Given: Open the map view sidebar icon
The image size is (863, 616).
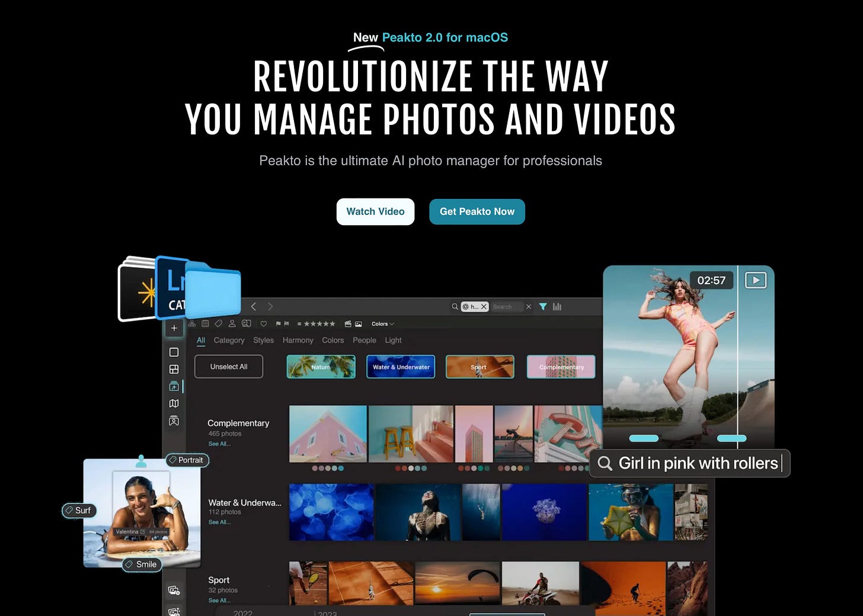Looking at the screenshot, I should 174,403.
